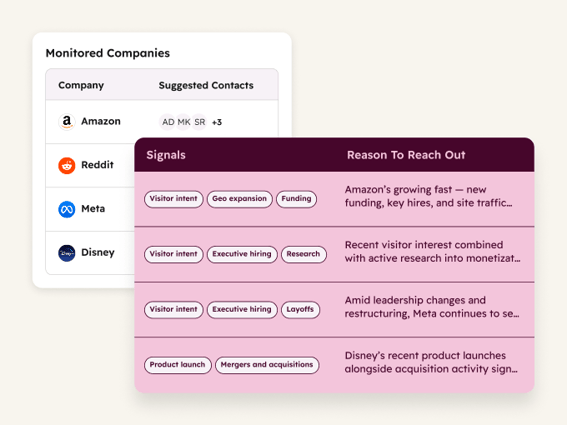Sort by Reason To Reach Out header
Screen dimensions: 567x425
[x=406, y=155]
